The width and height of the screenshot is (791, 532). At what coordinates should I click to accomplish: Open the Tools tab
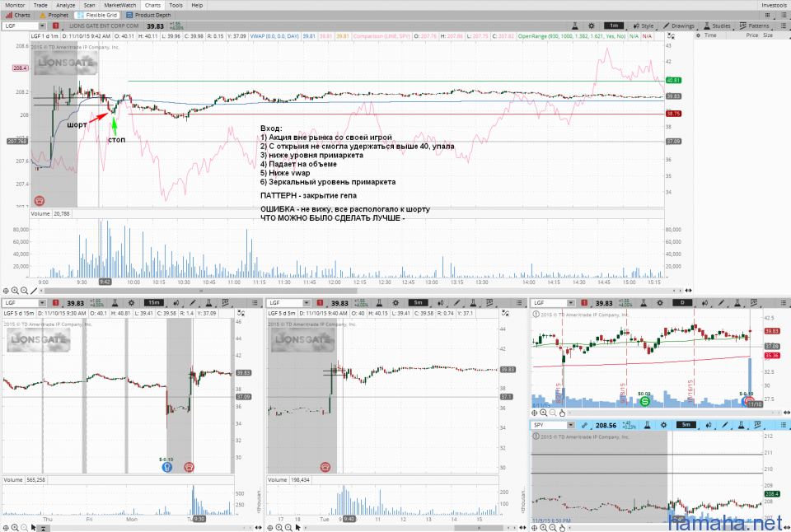pyautogui.click(x=176, y=5)
